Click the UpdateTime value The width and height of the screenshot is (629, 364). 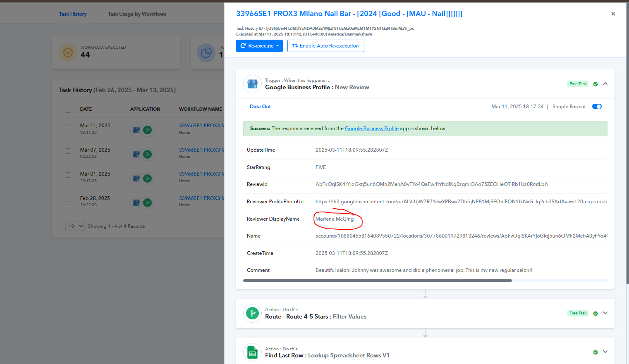352,150
